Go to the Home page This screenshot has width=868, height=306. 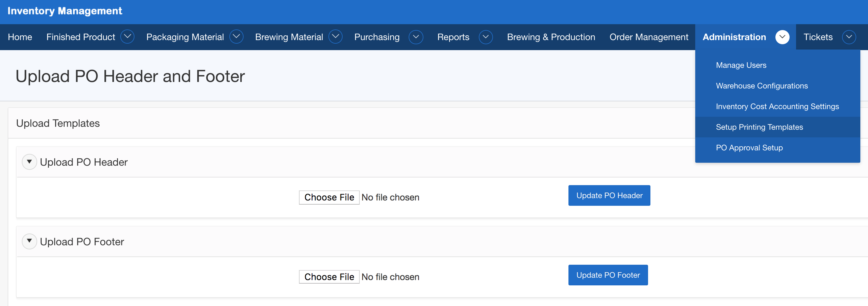click(x=20, y=37)
